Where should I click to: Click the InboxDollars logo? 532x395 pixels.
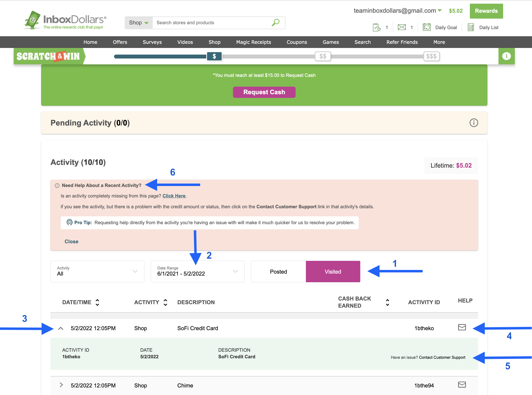click(65, 20)
